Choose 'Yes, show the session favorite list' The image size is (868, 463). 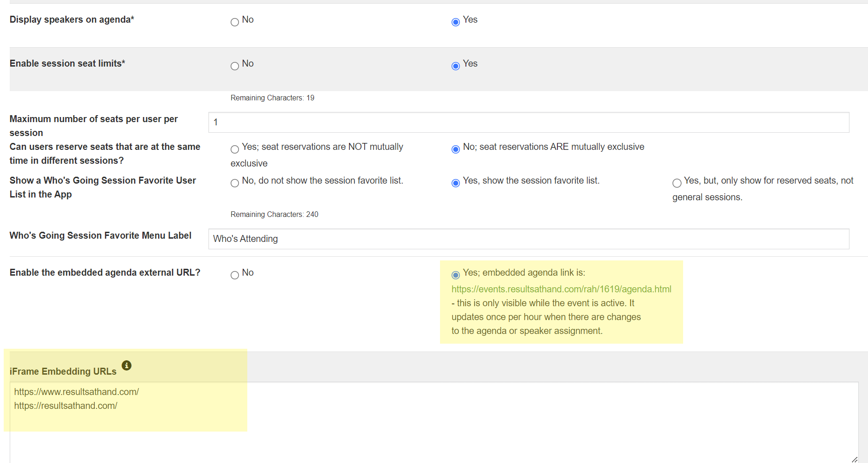click(456, 183)
